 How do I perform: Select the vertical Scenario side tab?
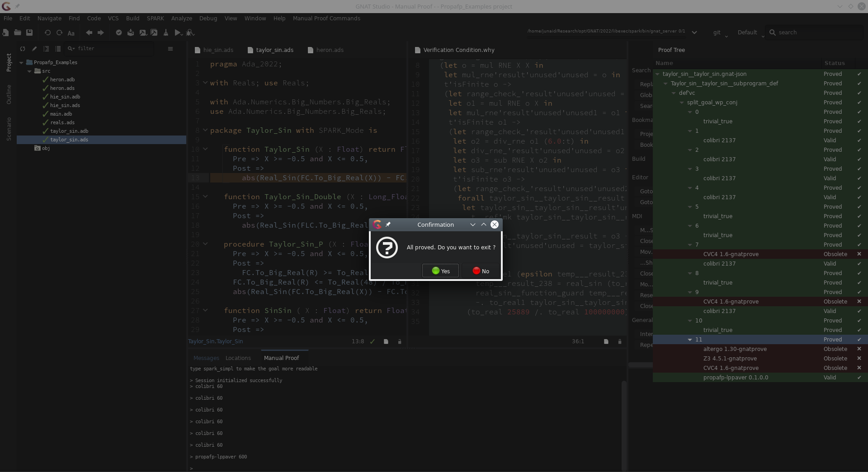[9, 129]
